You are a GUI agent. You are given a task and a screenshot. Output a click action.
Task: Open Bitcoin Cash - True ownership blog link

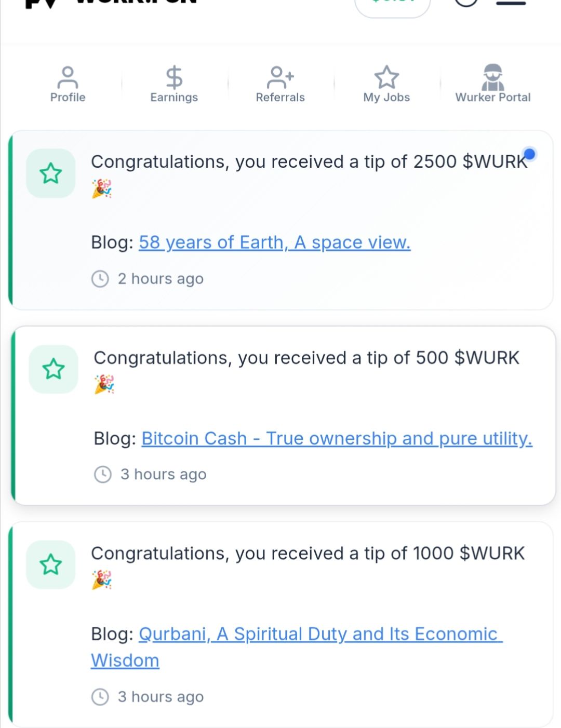click(x=337, y=439)
